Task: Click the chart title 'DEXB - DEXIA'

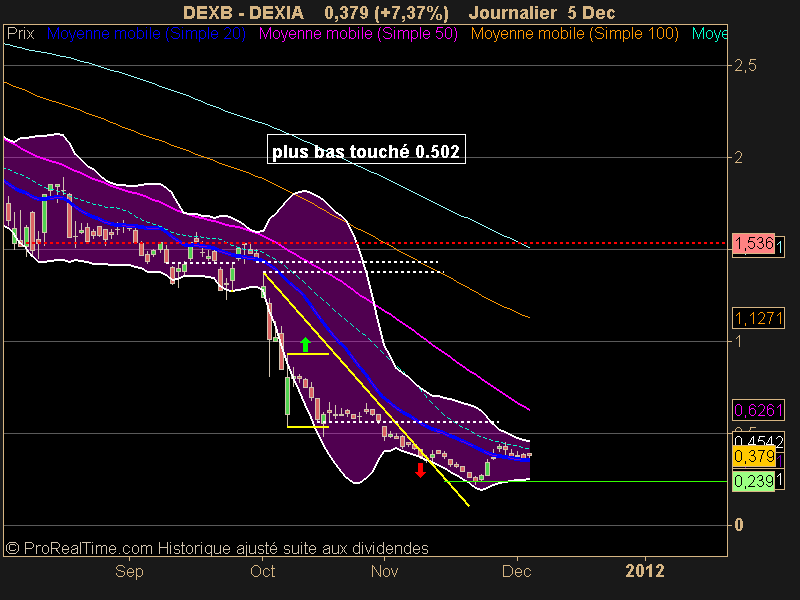Action: click(243, 12)
